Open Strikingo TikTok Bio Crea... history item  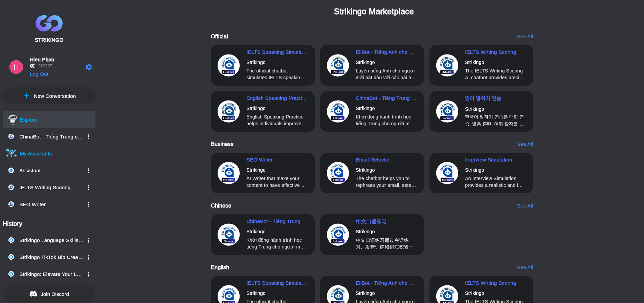coord(49,257)
